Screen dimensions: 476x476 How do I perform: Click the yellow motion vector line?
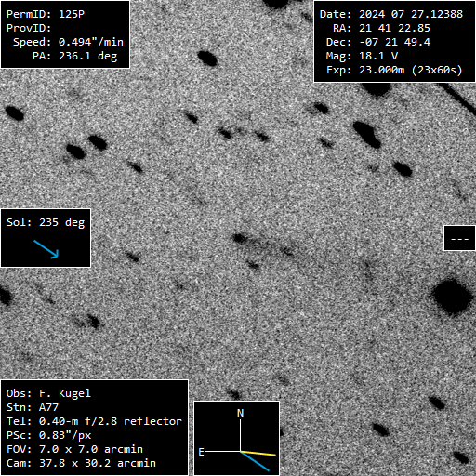tap(258, 454)
